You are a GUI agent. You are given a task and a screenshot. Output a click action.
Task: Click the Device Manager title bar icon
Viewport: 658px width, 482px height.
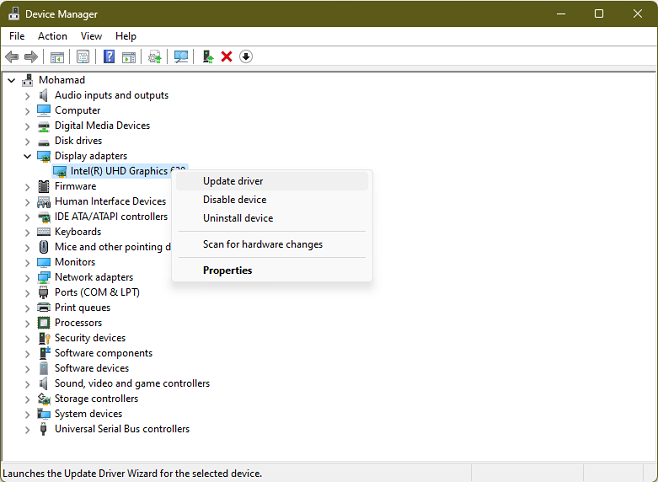13,13
